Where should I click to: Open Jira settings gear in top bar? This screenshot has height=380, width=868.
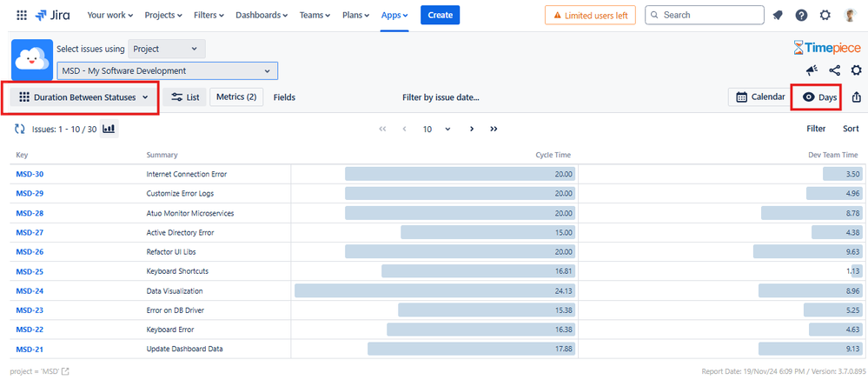click(825, 16)
